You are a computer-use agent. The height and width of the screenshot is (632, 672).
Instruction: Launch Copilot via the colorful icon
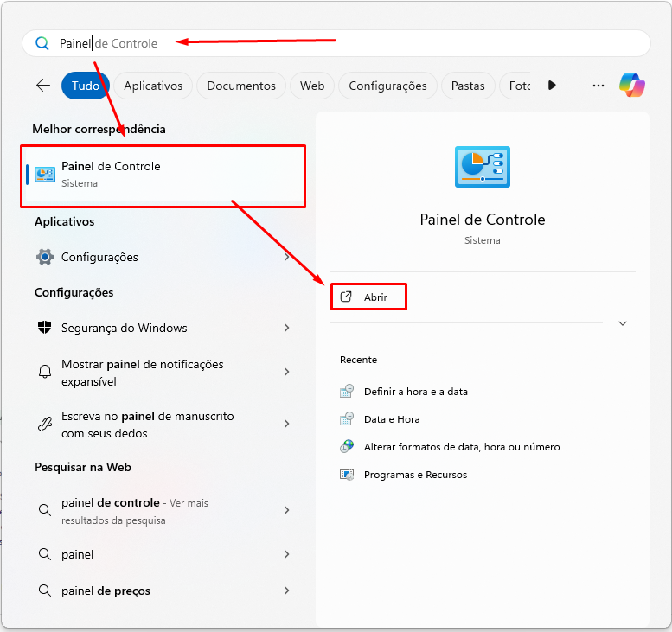pos(632,86)
